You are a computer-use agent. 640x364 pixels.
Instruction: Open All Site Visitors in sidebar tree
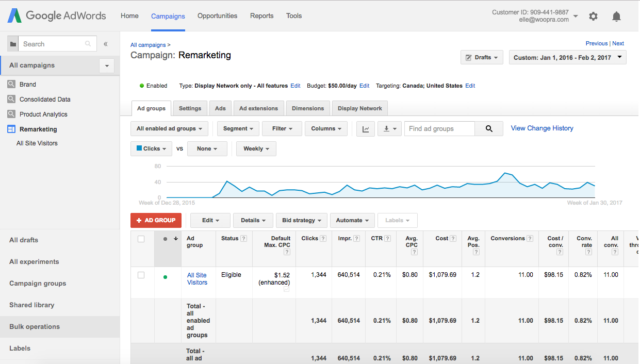pos(37,143)
